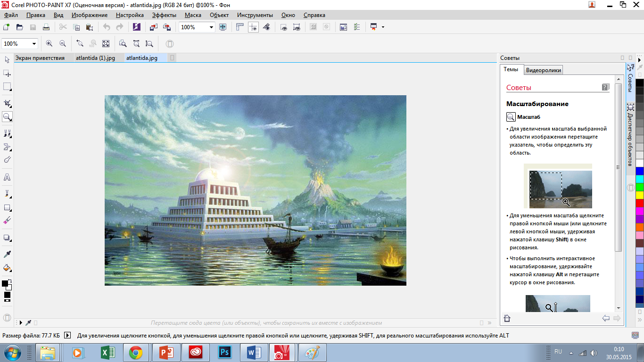
Task: Select the Eyedropper tool
Action: click(x=7, y=255)
